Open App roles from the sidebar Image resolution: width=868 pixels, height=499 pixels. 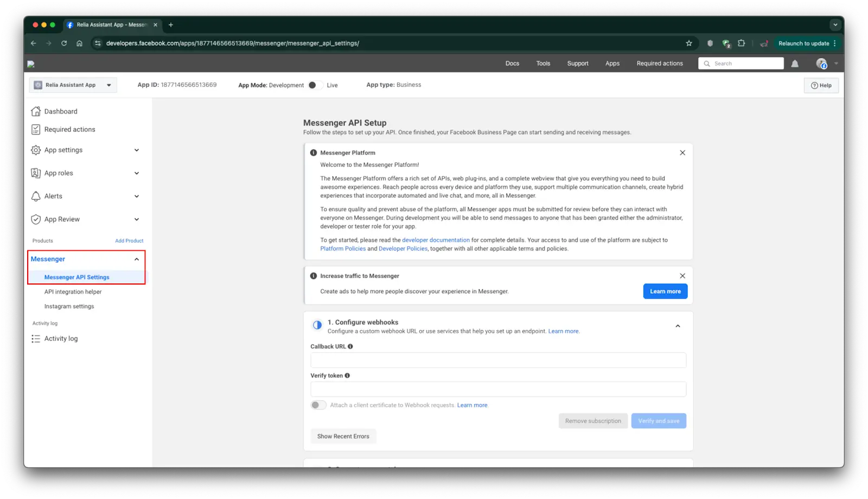(x=59, y=173)
